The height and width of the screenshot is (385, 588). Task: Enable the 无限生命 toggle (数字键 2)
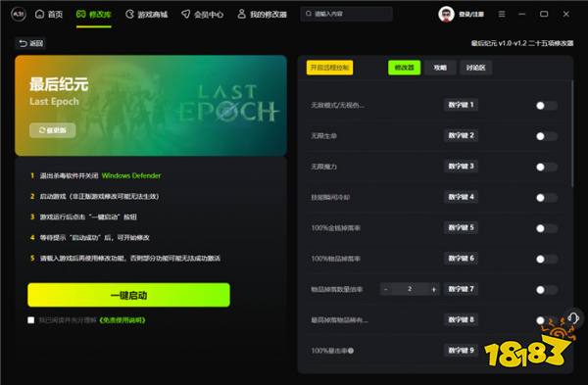click(546, 136)
